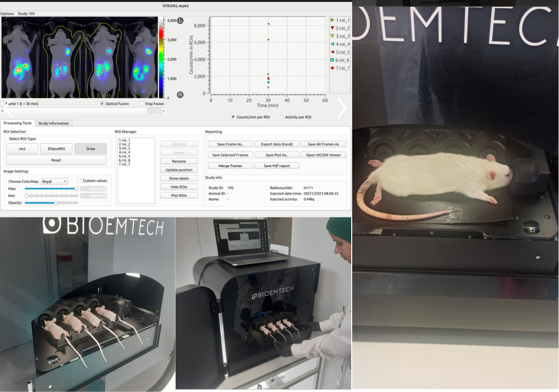This screenshot has height=392, width=559.
Task: Click the red triangle icon for 2.roi_2
Action: 333,28
